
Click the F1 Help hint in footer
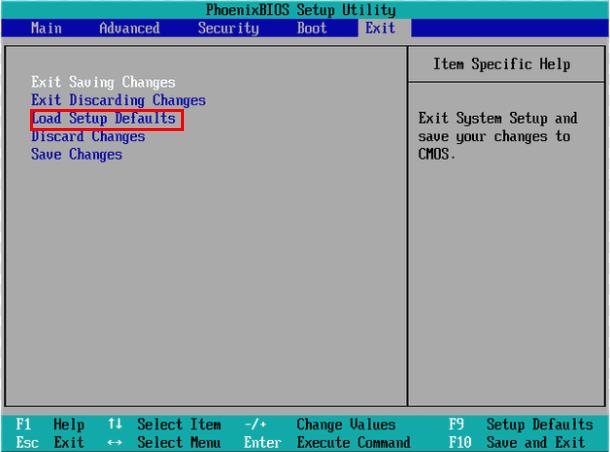click(x=50, y=425)
